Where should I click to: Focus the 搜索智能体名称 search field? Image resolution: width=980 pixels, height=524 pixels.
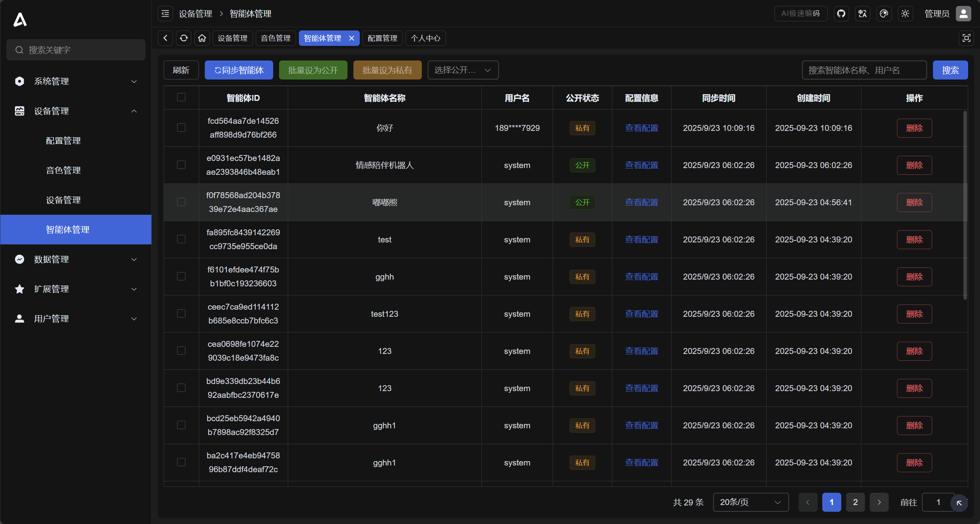tap(864, 70)
